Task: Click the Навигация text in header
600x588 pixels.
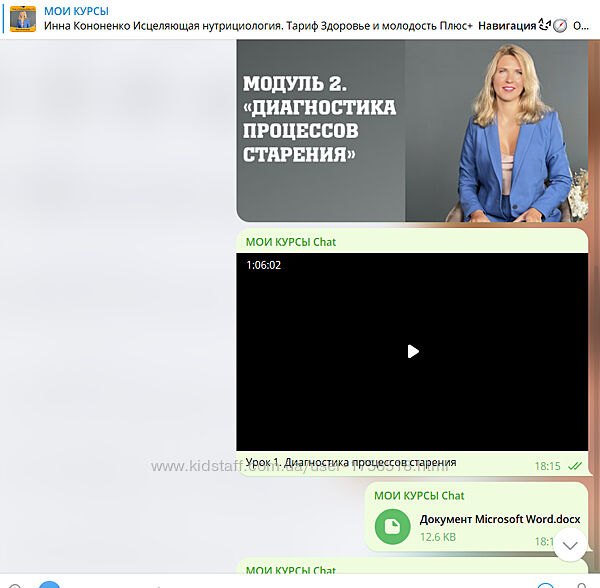Action: point(512,25)
